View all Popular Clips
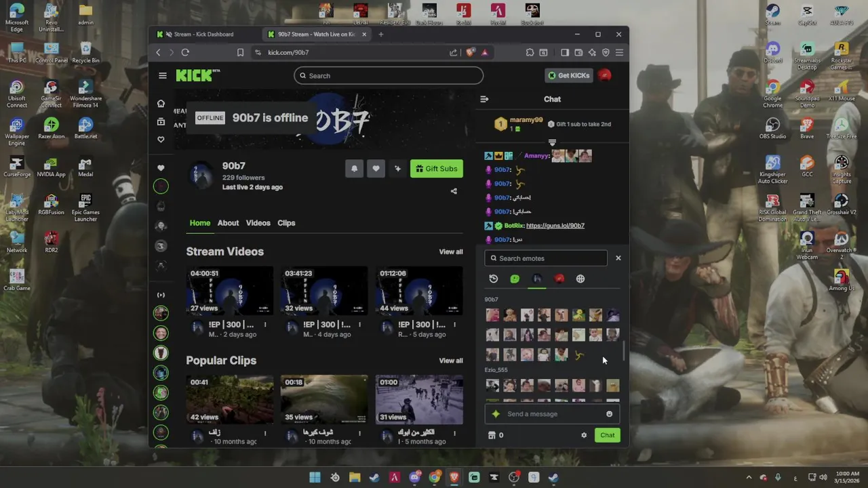868x488 pixels. (x=451, y=361)
